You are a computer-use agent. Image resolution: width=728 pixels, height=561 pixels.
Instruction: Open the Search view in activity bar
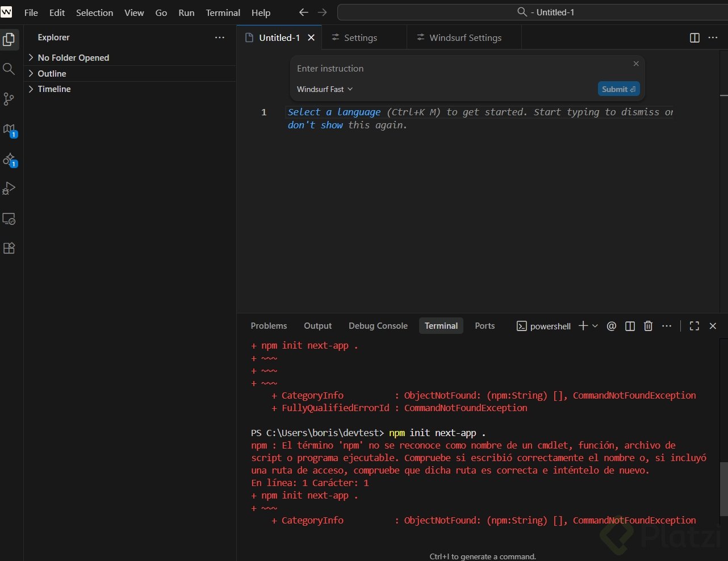coord(9,69)
